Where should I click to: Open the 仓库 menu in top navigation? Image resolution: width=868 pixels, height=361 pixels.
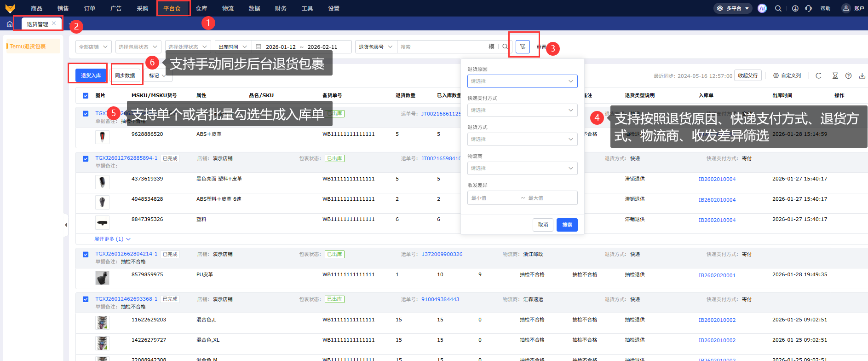point(201,8)
